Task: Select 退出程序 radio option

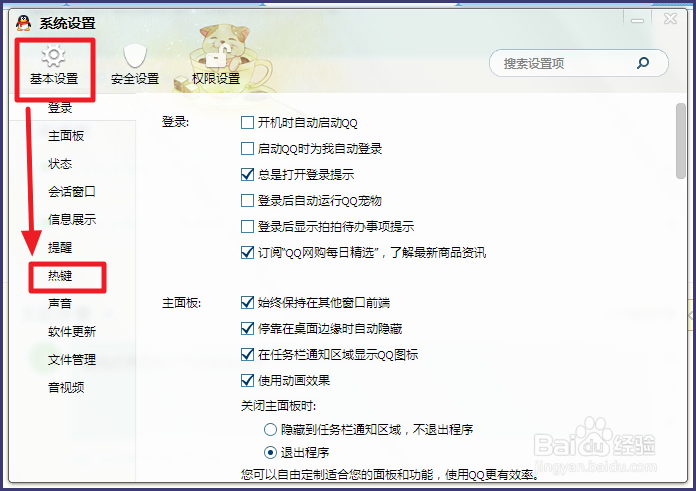Action: point(270,453)
